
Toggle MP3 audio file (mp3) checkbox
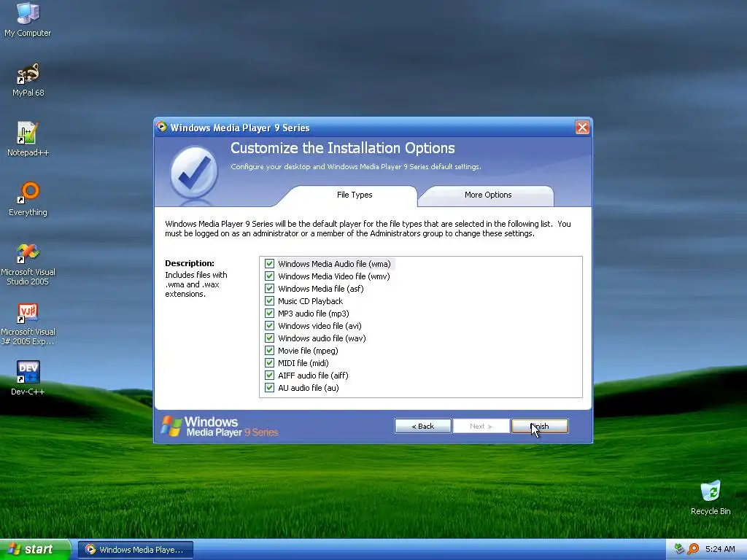pos(269,314)
